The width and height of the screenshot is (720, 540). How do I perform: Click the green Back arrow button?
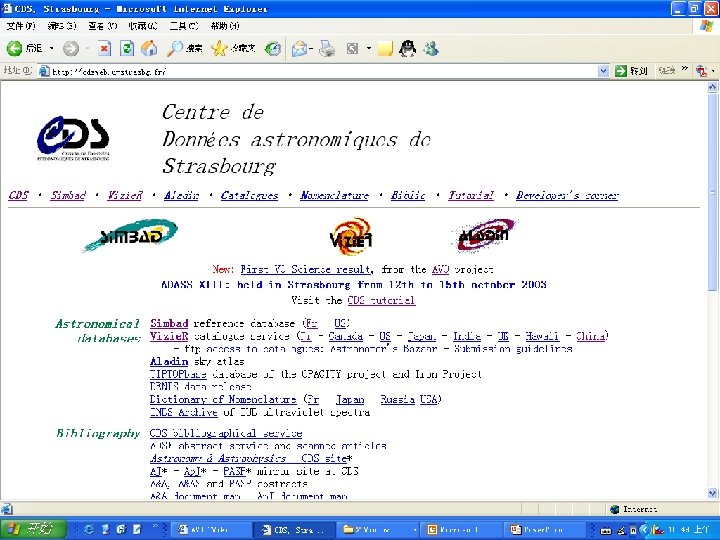click(14, 48)
